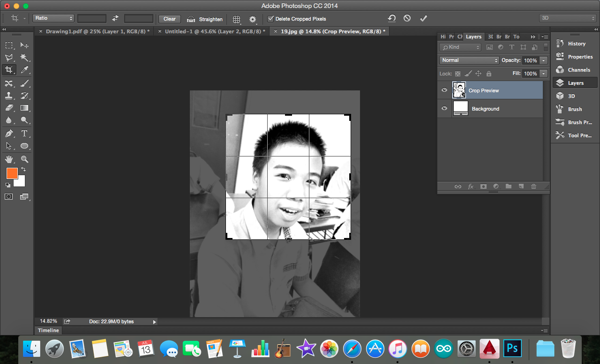
Task: Choose the Eraser tool
Action: click(9, 108)
